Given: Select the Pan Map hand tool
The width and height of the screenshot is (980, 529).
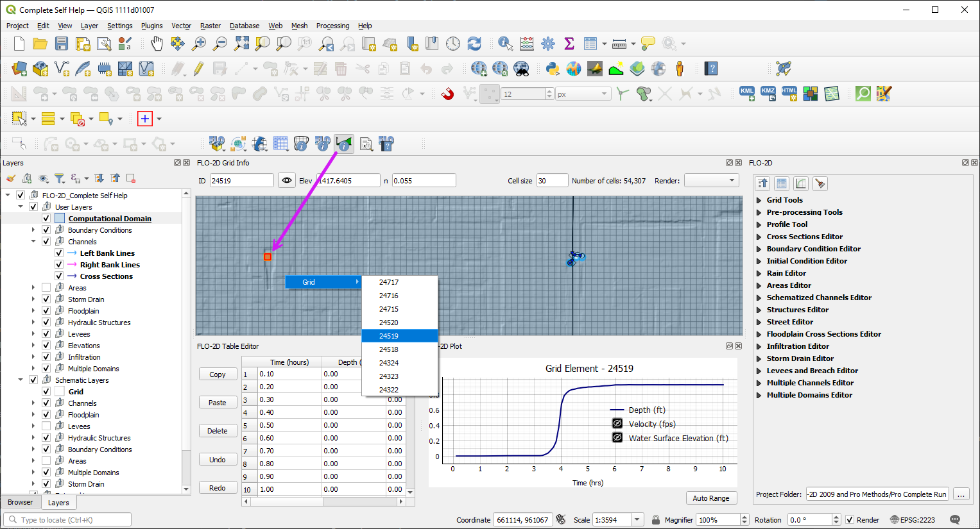Looking at the screenshot, I should coord(157,44).
